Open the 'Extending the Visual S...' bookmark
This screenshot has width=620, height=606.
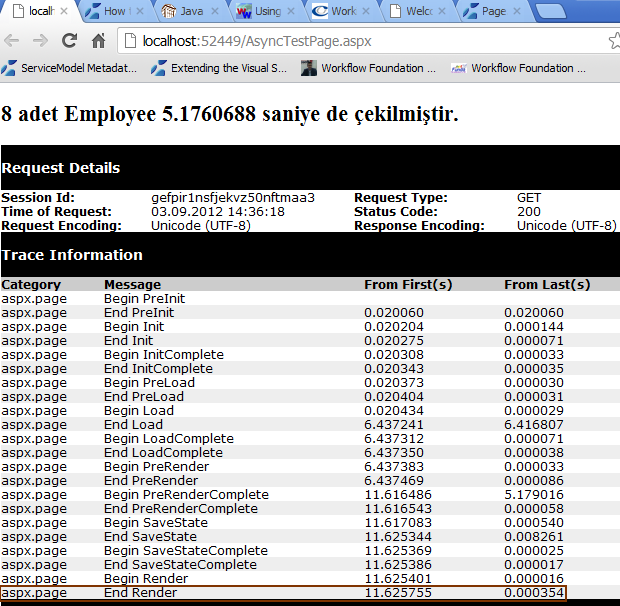pyautogui.click(x=219, y=69)
